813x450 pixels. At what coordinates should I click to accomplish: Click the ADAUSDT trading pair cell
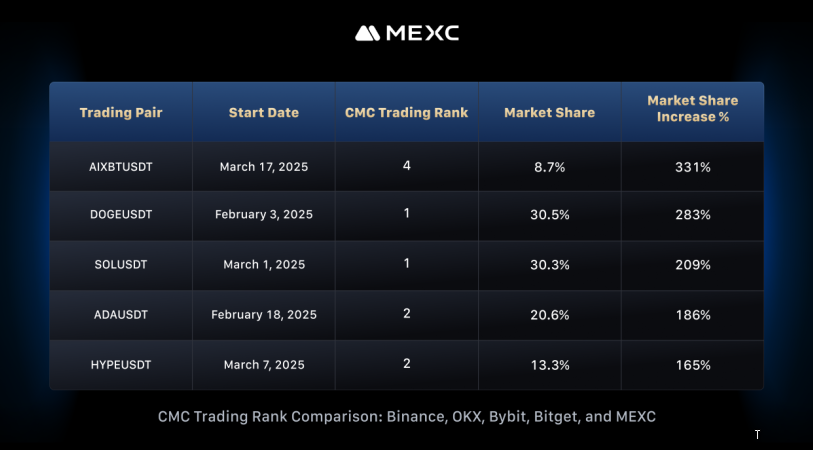point(121,315)
